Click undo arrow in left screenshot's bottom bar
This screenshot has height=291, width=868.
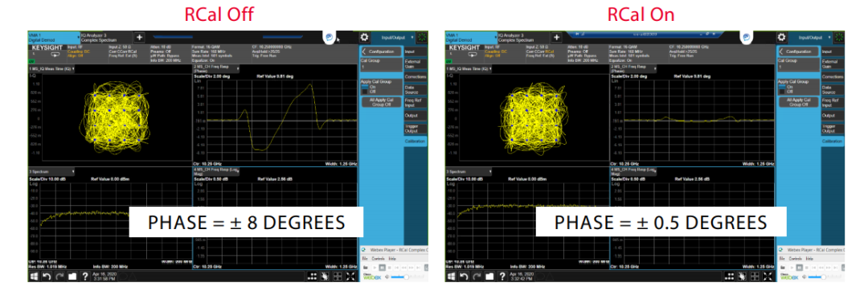tap(47, 276)
